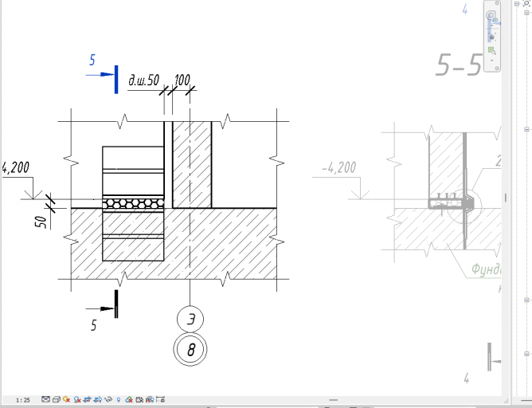Image resolution: width=532 pixels, height=408 pixels.
Task: Click the vertical splitter grip beside drawing
Action: [x=506, y=198]
